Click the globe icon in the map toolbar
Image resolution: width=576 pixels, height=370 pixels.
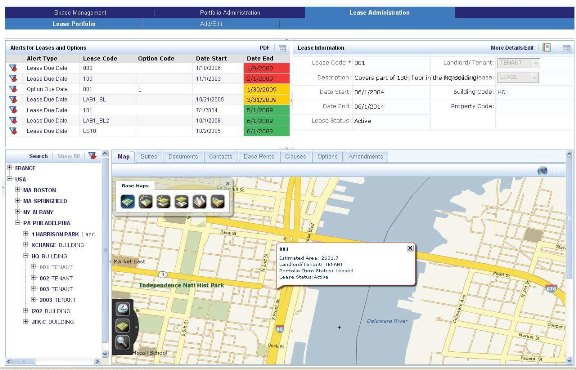coord(542,171)
